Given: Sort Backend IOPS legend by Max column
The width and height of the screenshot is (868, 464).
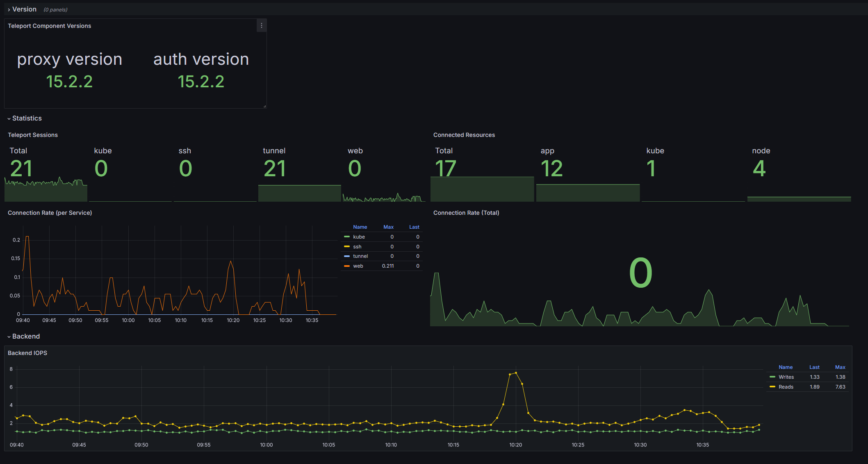Looking at the screenshot, I should pos(840,367).
